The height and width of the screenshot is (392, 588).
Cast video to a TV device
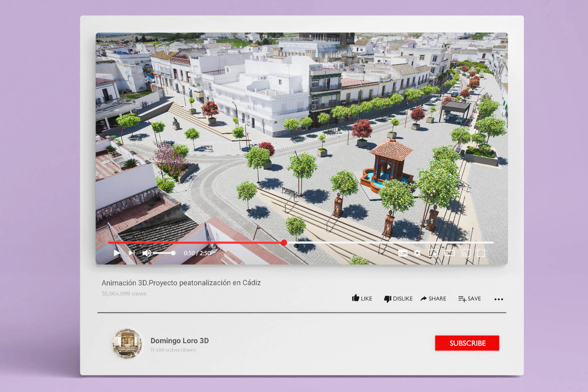[x=465, y=253]
